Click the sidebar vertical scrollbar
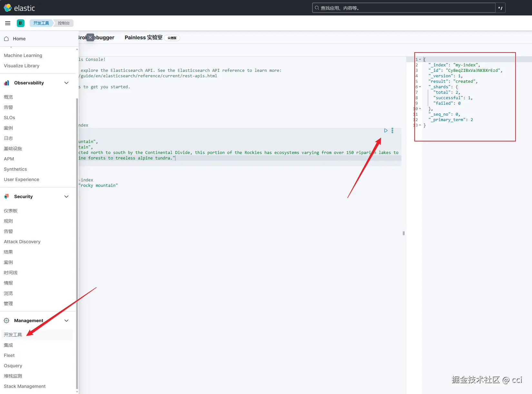Viewport: 532px width, 394px height. [77, 243]
